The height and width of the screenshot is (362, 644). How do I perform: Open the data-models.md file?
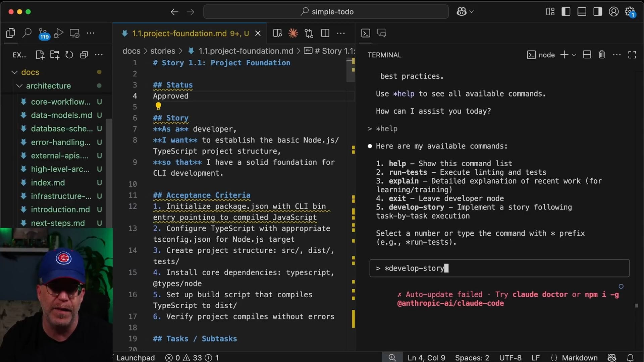point(61,115)
